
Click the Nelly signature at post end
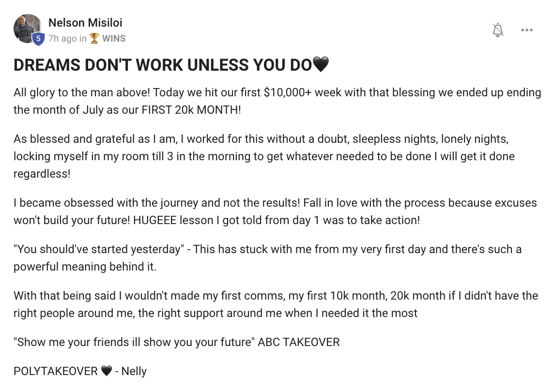click(134, 371)
